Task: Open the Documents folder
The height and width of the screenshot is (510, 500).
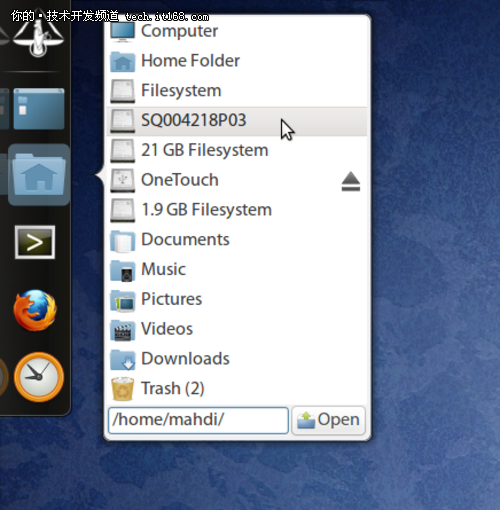Action: coord(237,239)
